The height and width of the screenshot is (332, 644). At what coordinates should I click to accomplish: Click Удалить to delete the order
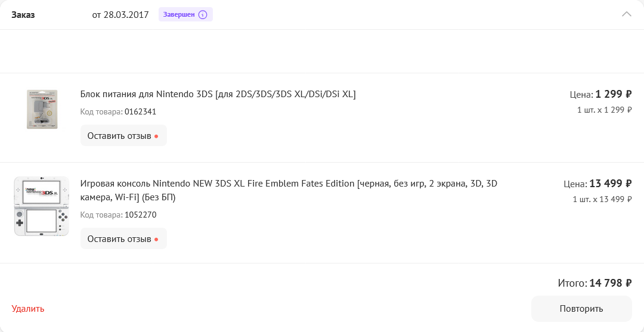click(x=28, y=309)
